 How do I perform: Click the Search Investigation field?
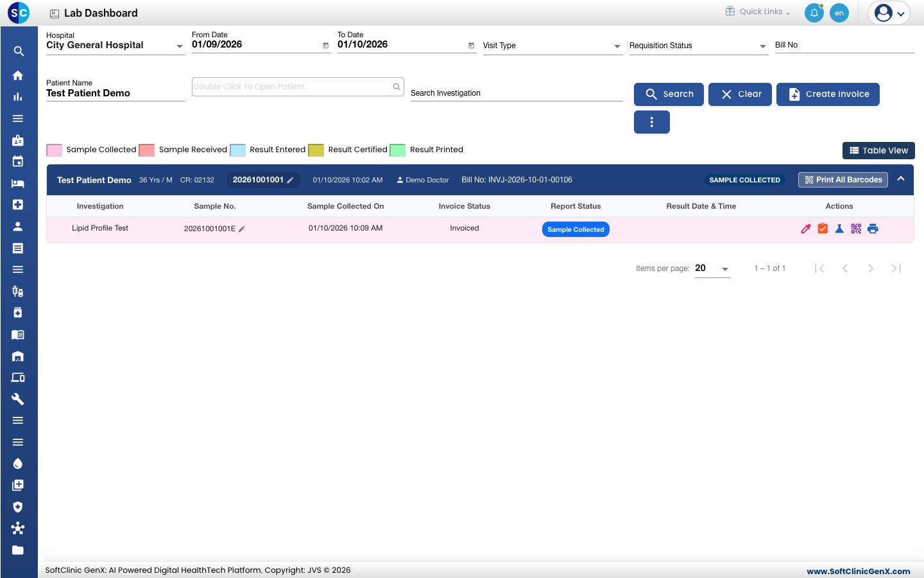(517, 93)
